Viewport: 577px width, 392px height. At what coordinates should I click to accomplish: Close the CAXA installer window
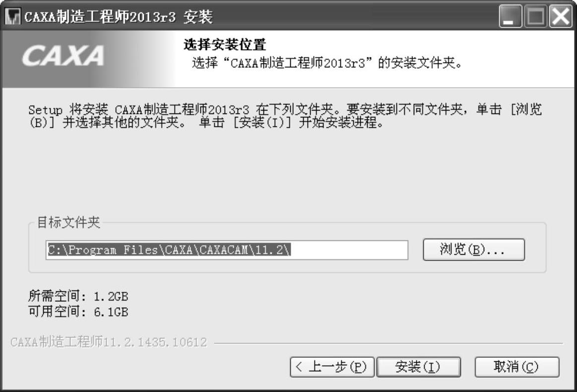pyautogui.click(x=561, y=16)
